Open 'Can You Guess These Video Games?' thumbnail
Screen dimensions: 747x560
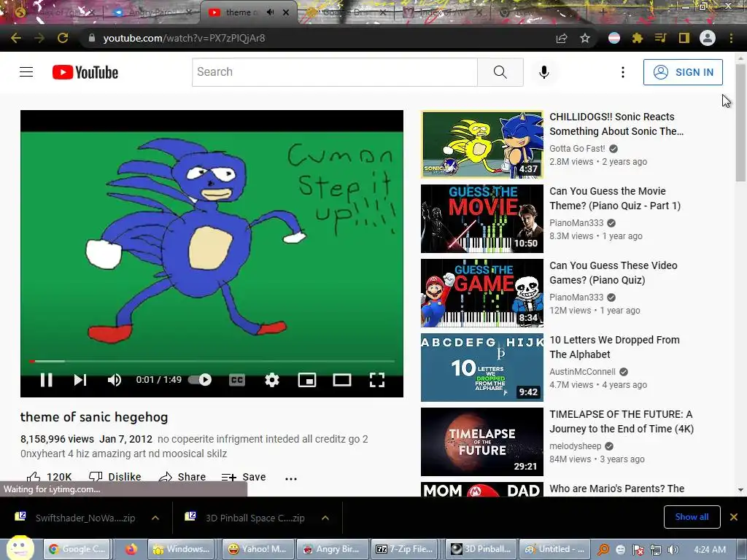point(481,293)
